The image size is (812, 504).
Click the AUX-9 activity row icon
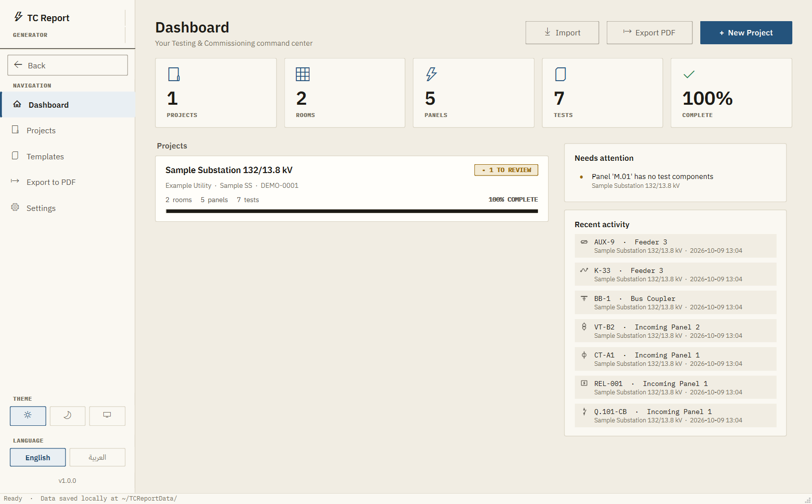point(584,242)
